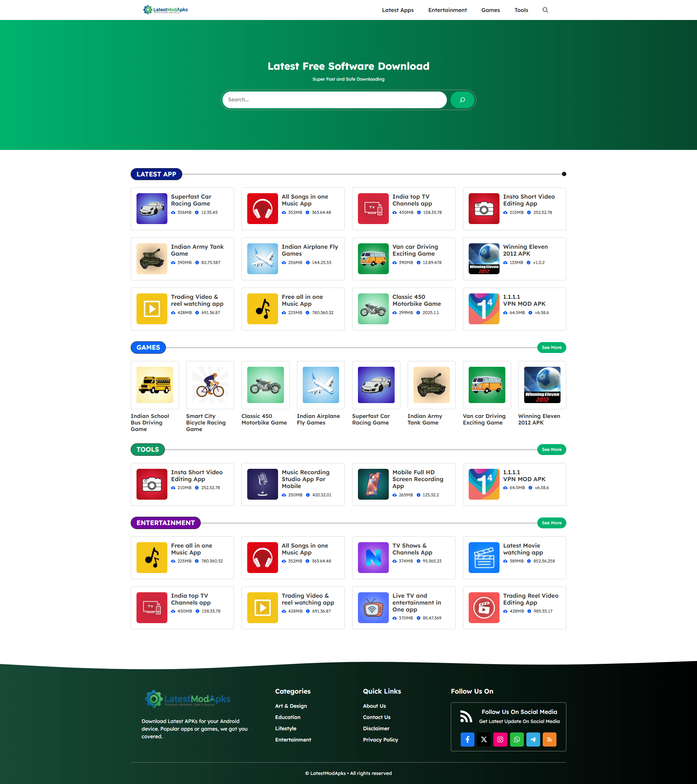Click the Telegram icon in footer

[533, 739]
